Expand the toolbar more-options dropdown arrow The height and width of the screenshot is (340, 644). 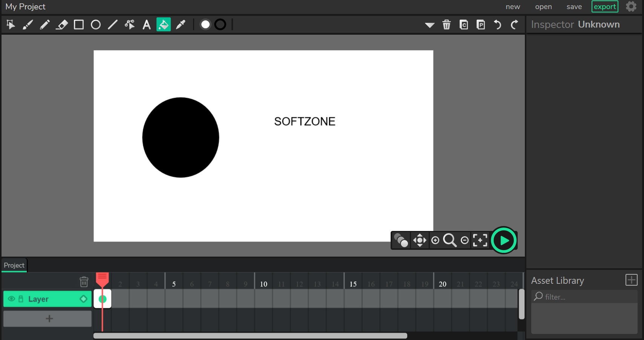point(429,25)
